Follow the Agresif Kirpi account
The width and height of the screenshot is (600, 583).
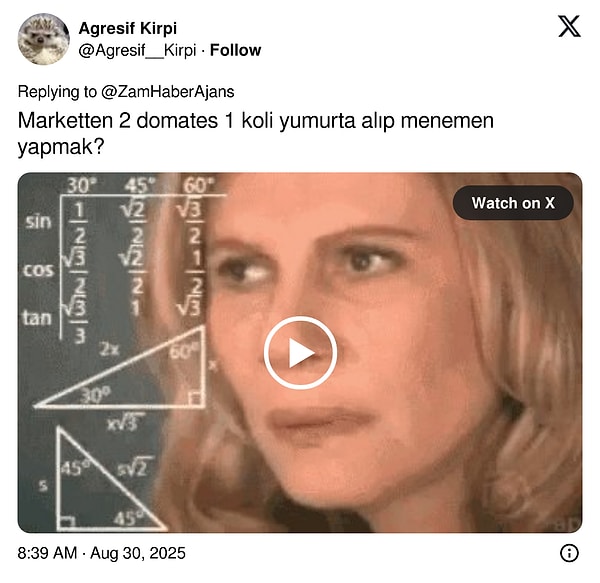click(235, 50)
